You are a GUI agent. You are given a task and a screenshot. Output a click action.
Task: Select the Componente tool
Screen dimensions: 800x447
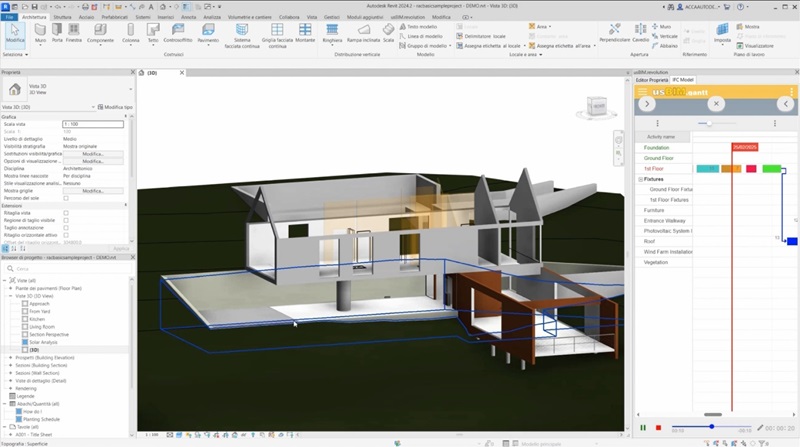(100, 33)
